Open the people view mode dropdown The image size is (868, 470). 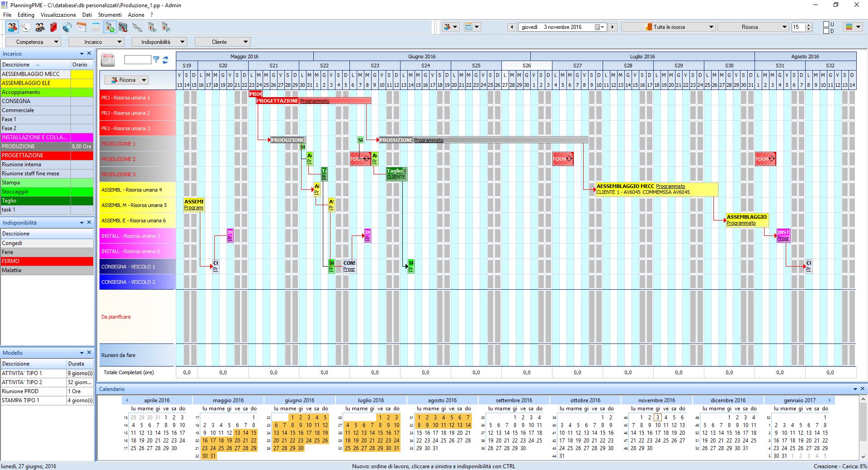451,27
